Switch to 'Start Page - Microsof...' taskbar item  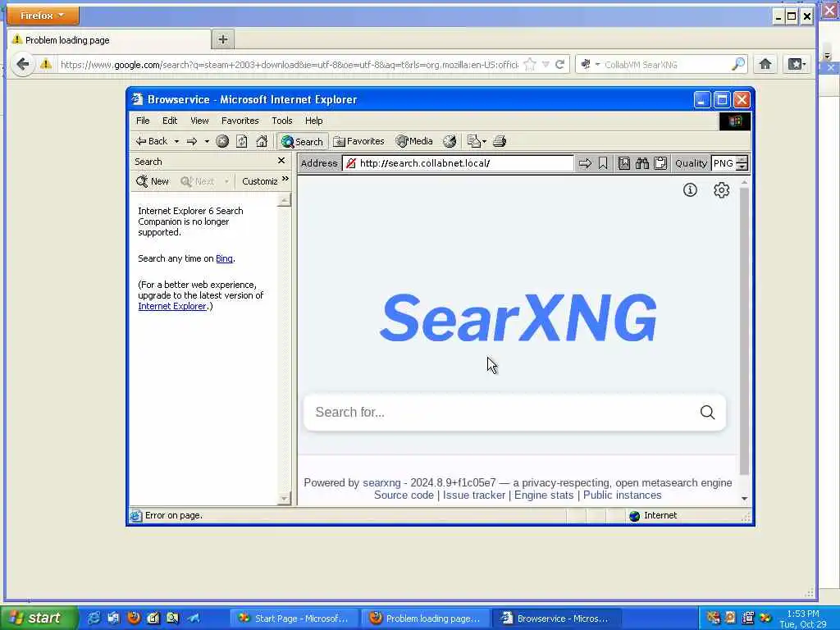pyautogui.click(x=294, y=619)
